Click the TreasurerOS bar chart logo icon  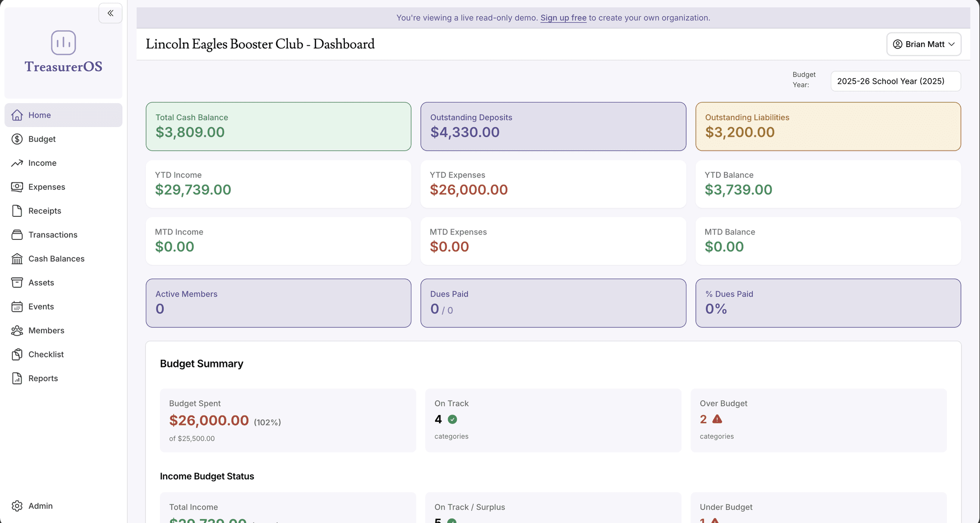(x=63, y=43)
